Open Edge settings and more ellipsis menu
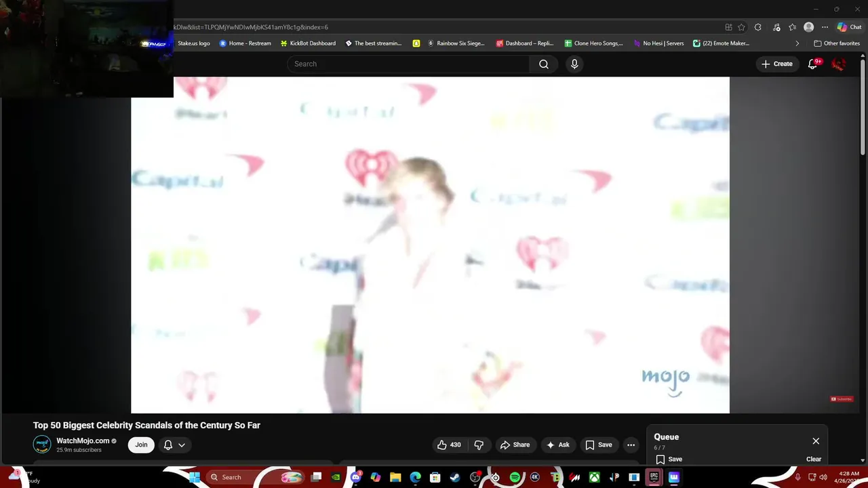Image resolution: width=868 pixels, height=488 pixels. click(x=825, y=27)
